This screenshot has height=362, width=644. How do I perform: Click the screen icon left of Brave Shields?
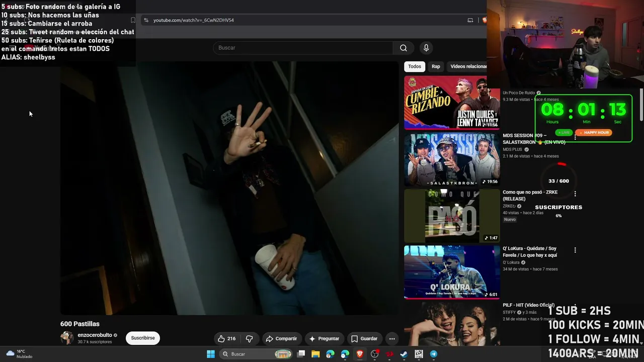coord(470,20)
